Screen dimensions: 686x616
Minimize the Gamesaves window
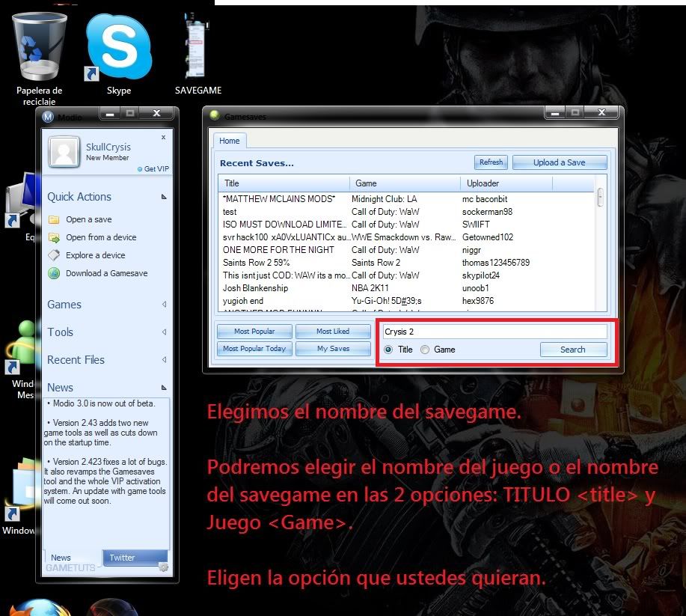pyautogui.click(x=555, y=113)
